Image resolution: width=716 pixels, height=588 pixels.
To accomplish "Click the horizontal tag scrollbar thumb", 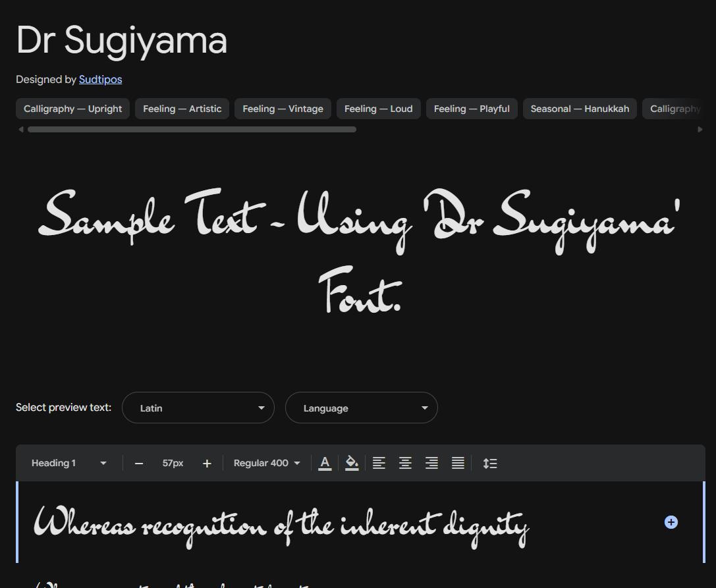I will pos(192,130).
